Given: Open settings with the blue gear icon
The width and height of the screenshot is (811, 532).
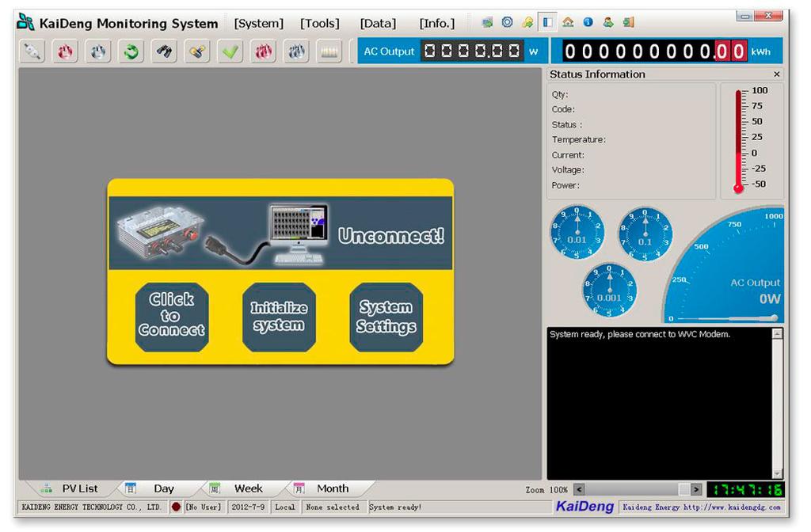Looking at the screenshot, I should [508, 22].
